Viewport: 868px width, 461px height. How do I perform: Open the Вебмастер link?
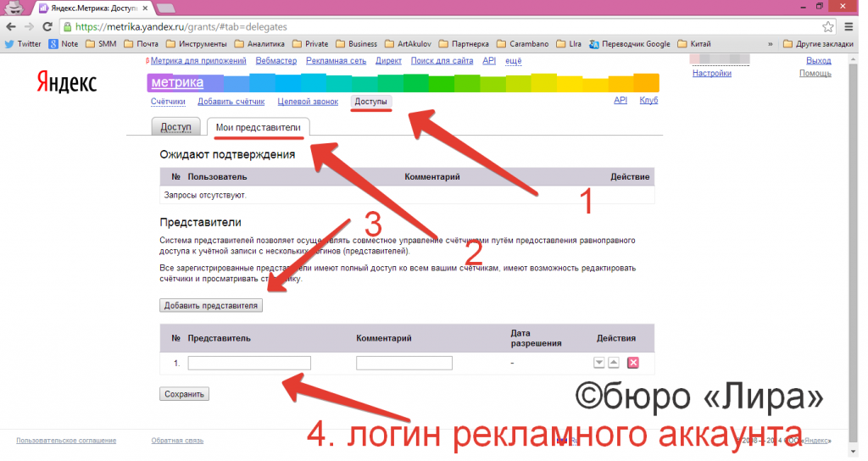(x=276, y=61)
